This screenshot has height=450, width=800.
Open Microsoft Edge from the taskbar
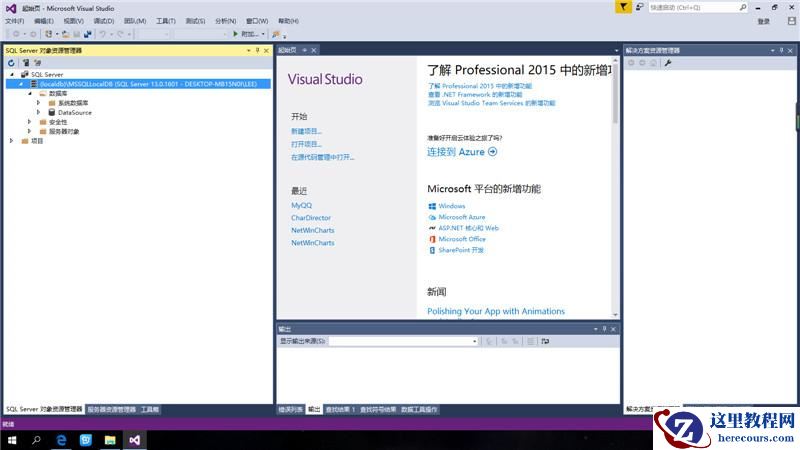pos(61,440)
